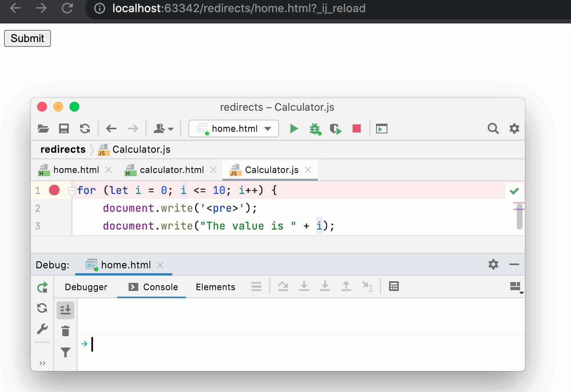Toggle the console filter funnel
The width and height of the screenshot is (571, 392).
tap(65, 352)
